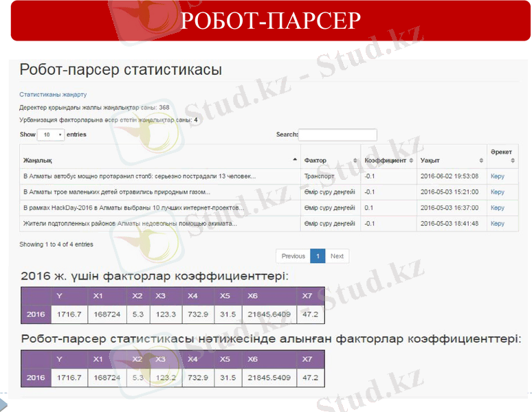Open Көру link for the Транспорт row
Screen dimensions: 532x412
pos(498,176)
